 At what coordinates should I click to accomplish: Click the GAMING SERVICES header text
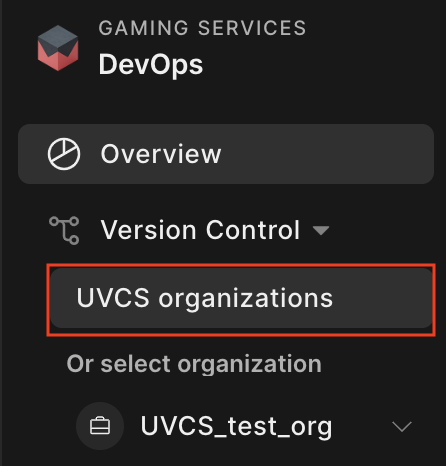[202, 28]
